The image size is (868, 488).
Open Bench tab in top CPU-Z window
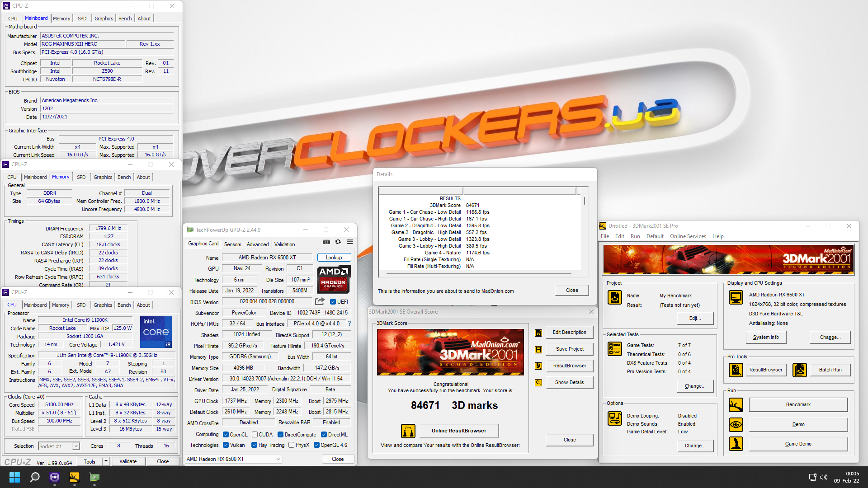(125, 19)
